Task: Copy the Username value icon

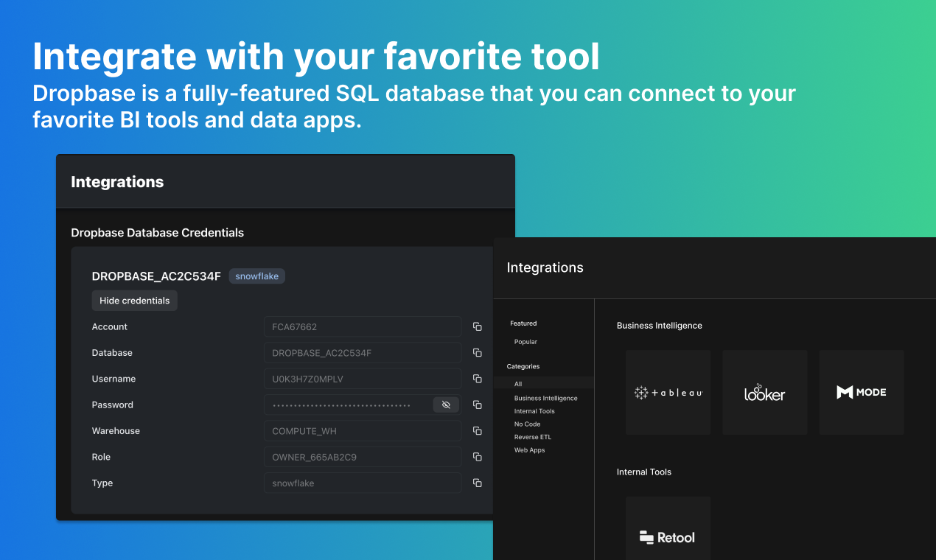Action: pyautogui.click(x=478, y=379)
